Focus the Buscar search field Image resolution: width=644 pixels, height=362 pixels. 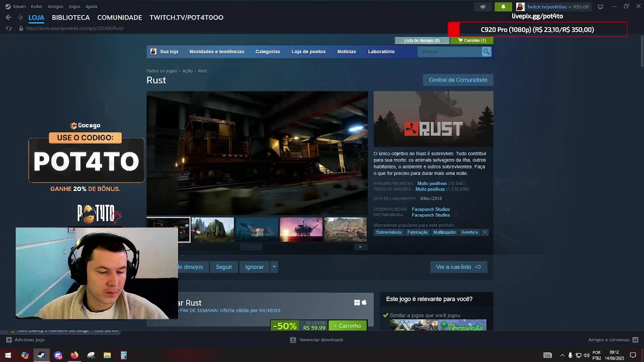pos(450,51)
